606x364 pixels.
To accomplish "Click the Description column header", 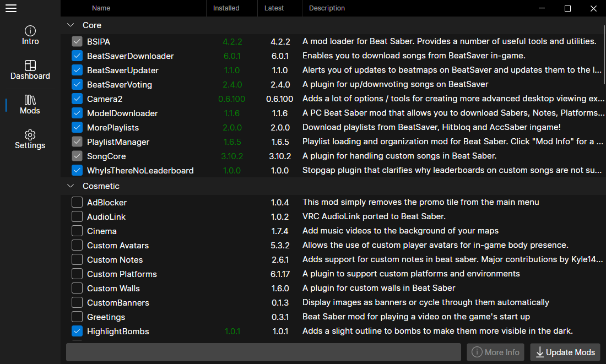I will click(x=327, y=8).
